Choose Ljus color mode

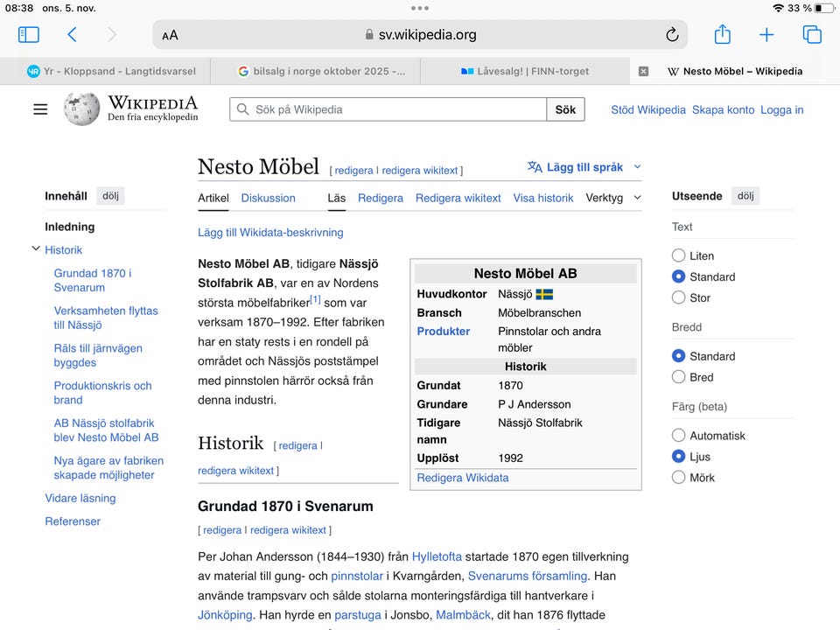point(678,456)
